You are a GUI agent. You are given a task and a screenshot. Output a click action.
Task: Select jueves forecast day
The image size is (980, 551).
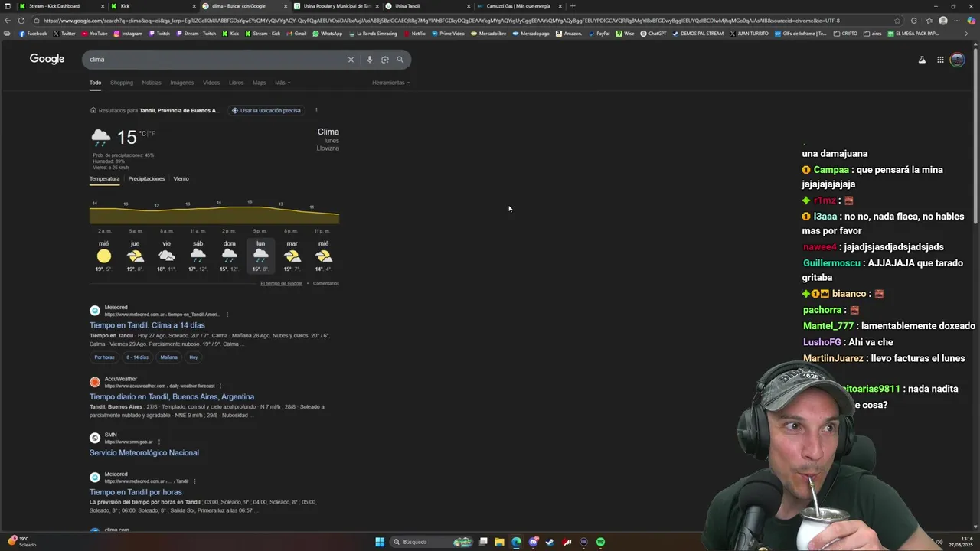click(135, 256)
